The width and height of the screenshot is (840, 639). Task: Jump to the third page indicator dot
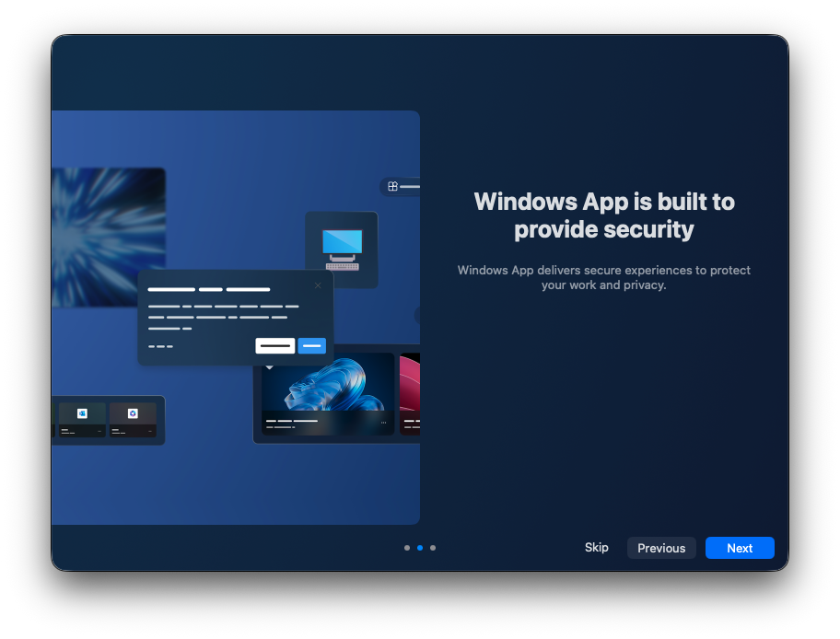click(x=433, y=548)
